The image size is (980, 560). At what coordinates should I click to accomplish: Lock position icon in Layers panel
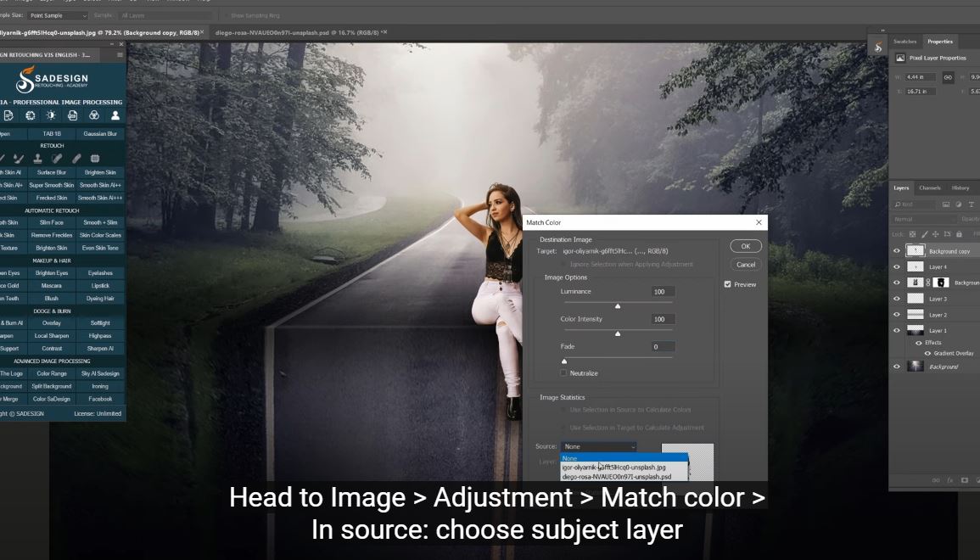(x=936, y=234)
